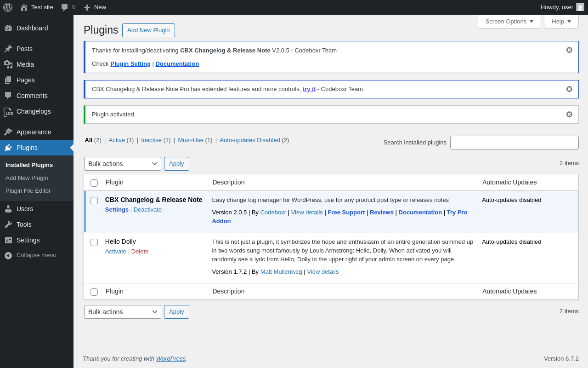Open the top Bulk actions dropdown
Screen dimensions: 588x368
122,164
